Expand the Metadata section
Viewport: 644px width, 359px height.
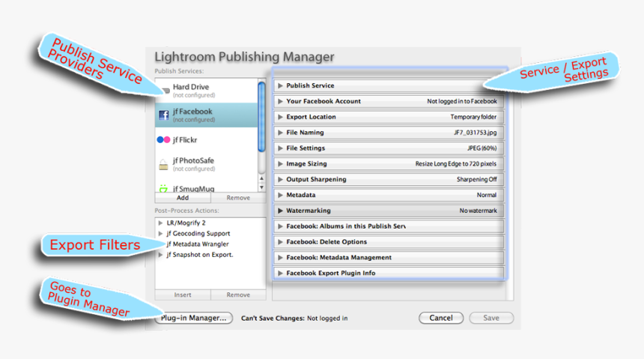[x=280, y=195]
